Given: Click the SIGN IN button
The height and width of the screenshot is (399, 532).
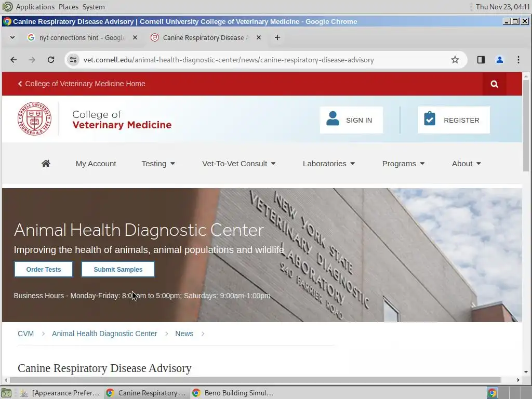Looking at the screenshot, I should (351, 120).
